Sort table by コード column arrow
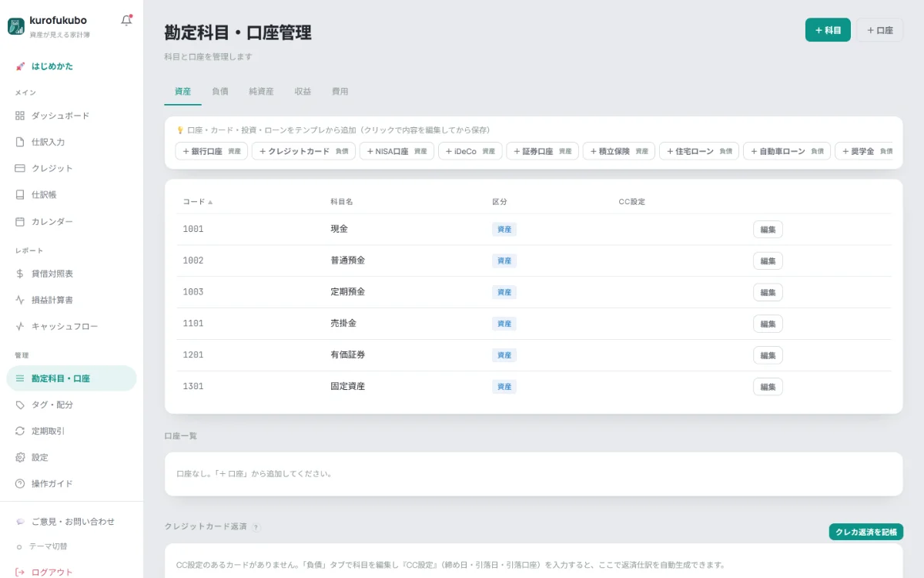The width and height of the screenshot is (924, 578). pos(210,202)
